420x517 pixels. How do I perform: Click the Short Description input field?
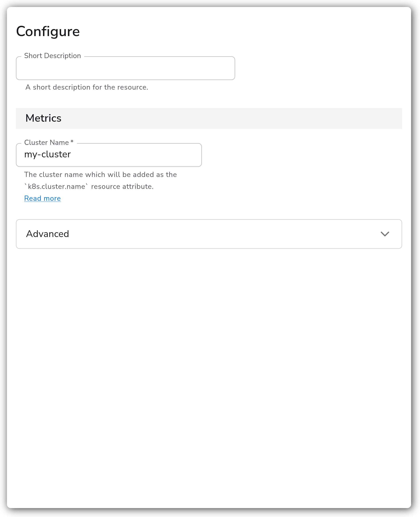(x=125, y=68)
